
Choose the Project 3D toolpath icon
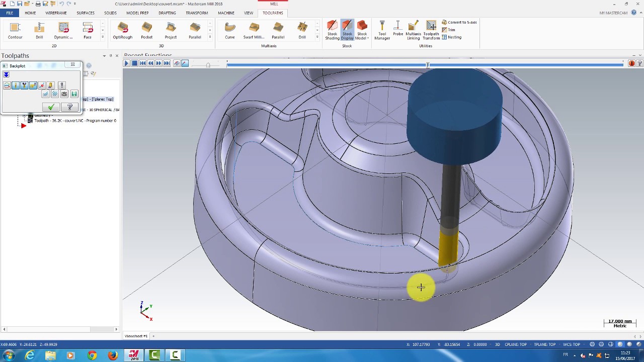171,31
